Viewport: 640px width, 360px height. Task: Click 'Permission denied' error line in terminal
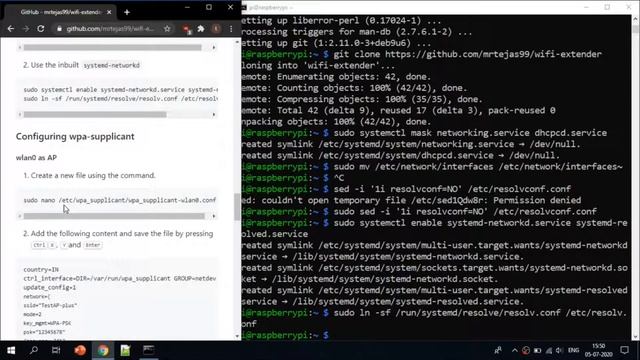coord(411,200)
